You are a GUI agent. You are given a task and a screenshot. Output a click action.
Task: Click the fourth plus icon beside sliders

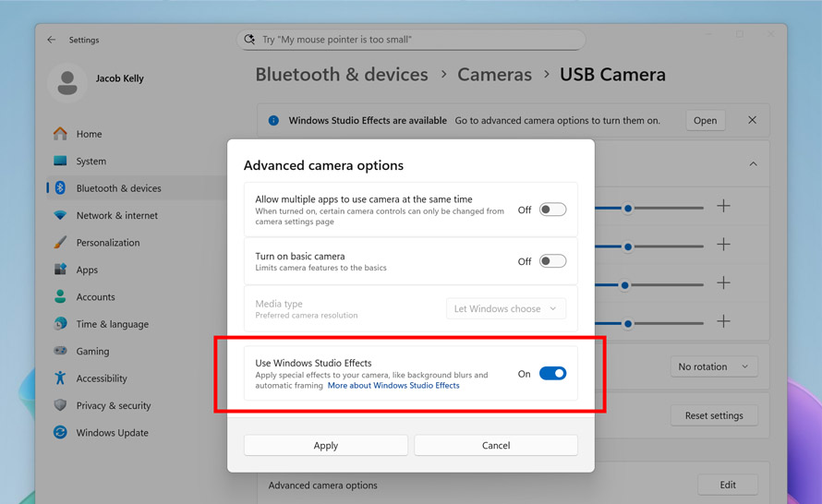click(723, 321)
